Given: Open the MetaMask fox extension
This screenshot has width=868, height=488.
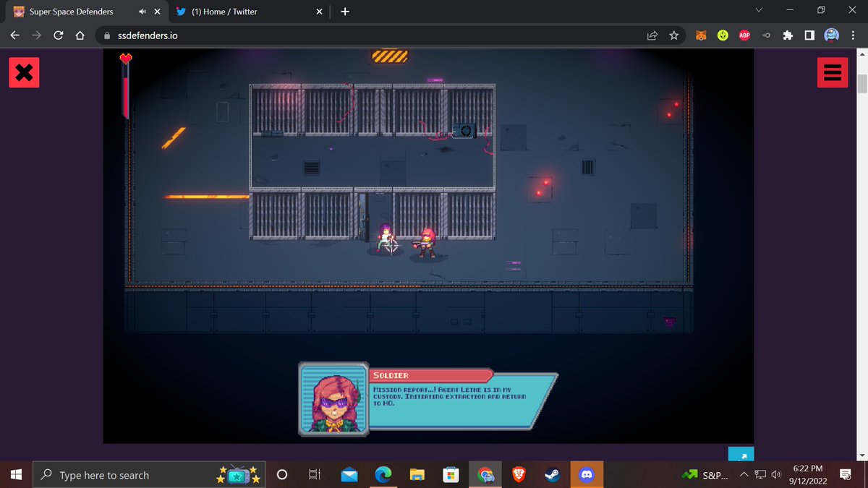Looking at the screenshot, I should point(700,35).
